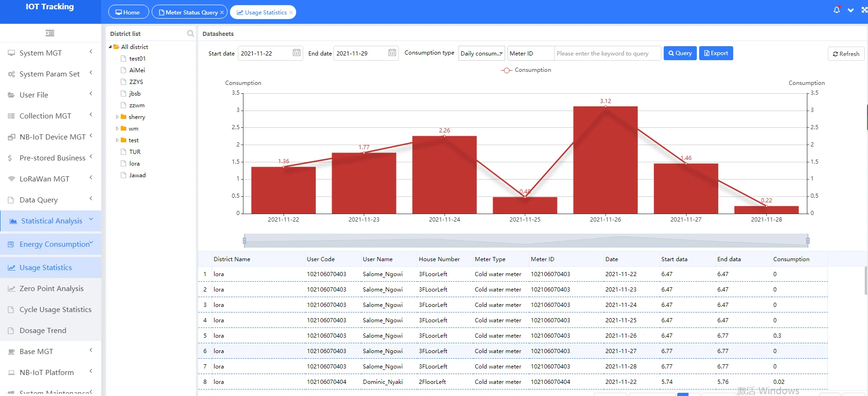Image resolution: width=868 pixels, height=396 pixels.
Task: Close the Usage Statistics tab
Action: click(x=291, y=13)
